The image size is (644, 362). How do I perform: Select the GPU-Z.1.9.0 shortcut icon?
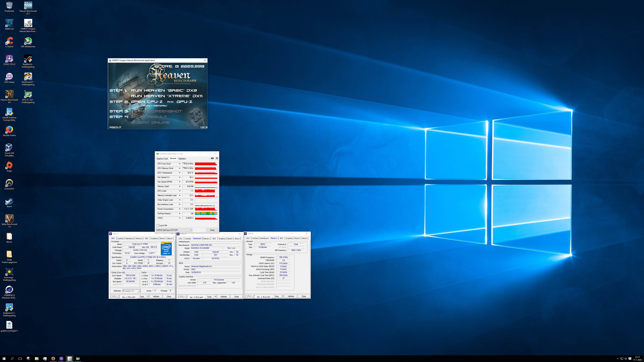(28, 97)
